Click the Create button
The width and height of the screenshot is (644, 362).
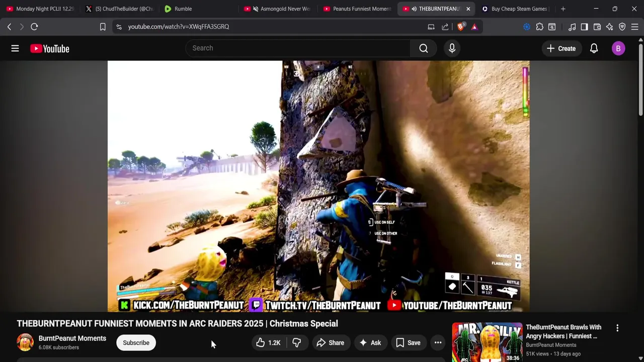[x=561, y=48]
